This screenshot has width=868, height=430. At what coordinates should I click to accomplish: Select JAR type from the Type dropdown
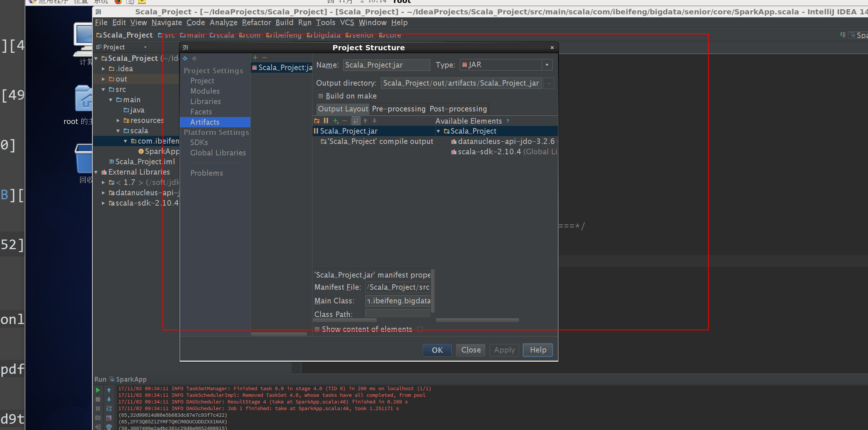click(502, 65)
